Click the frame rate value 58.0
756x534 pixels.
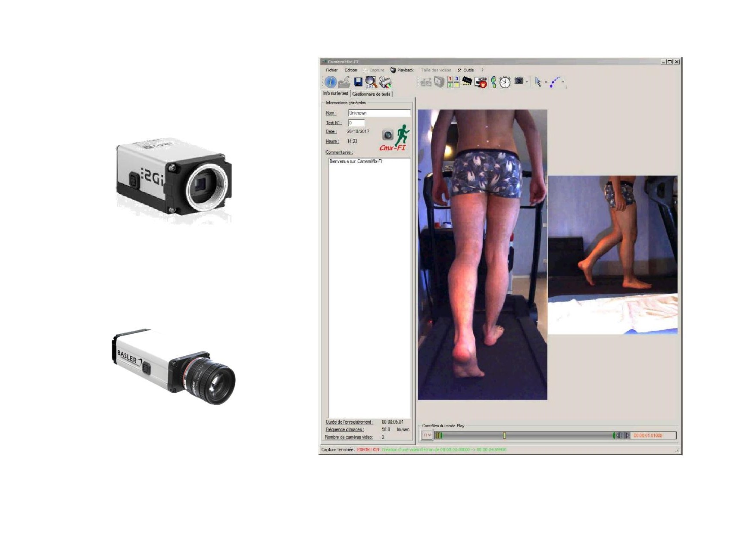(386, 429)
